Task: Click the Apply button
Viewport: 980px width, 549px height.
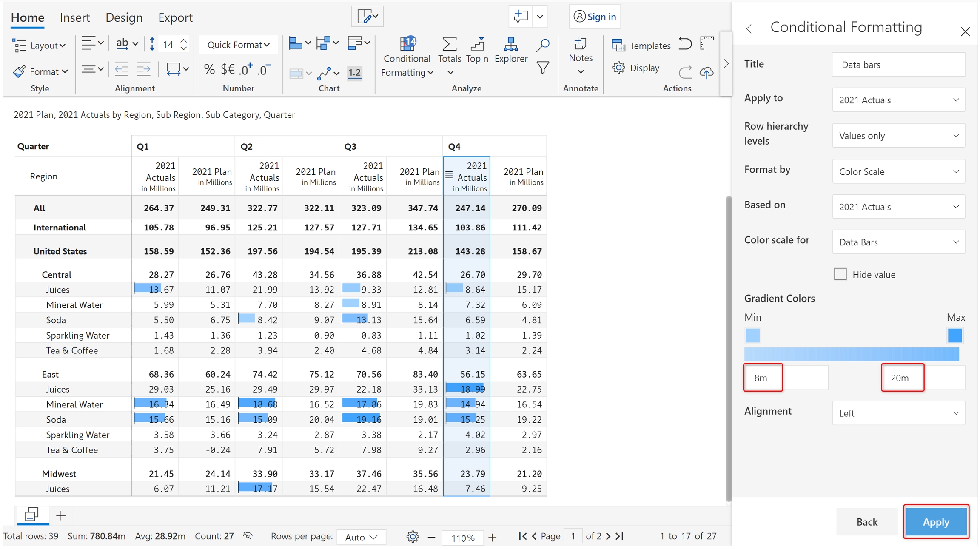Action: (x=936, y=522)
